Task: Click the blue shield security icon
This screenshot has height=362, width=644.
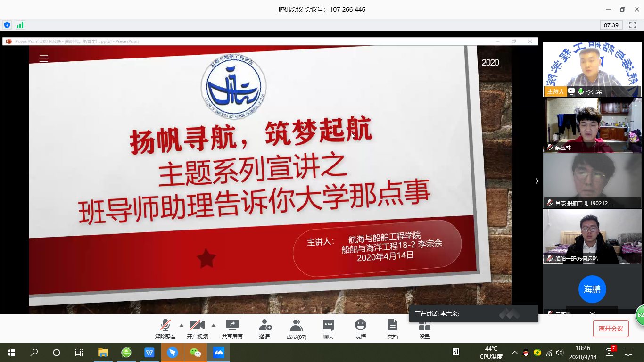Action: (x=7, y=25)
